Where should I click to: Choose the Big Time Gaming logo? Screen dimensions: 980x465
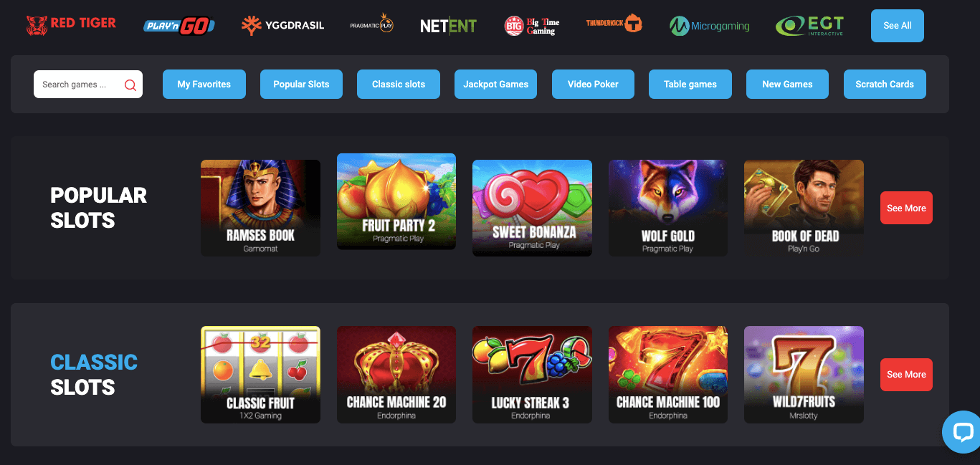pos(532,27)
